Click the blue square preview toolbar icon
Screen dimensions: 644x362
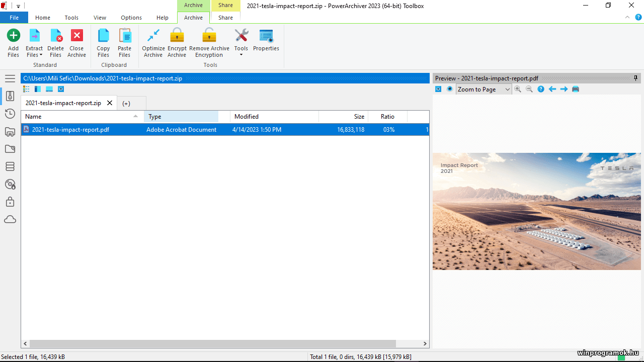[438, 89]
